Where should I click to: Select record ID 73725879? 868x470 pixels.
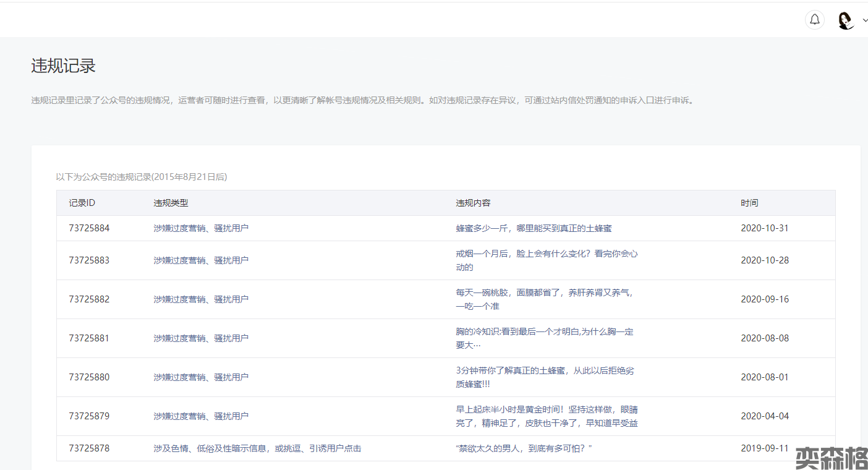89,416
